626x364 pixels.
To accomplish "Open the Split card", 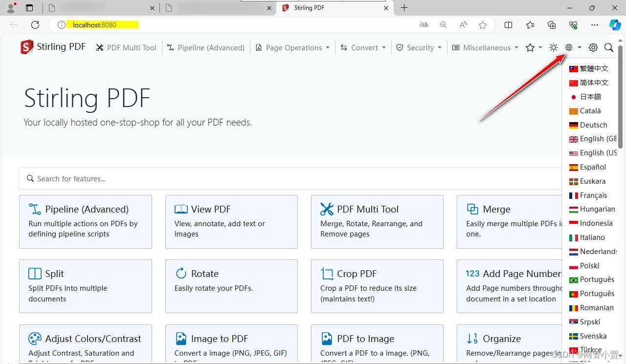I will (86, 286).
